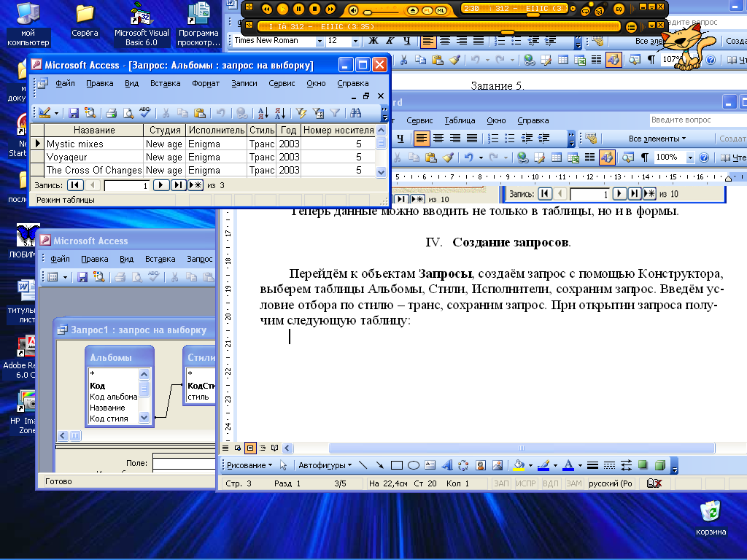Click Spelling check icon in Альбомы query toolbar
747x560 pixels.
[x=145, y=113]
